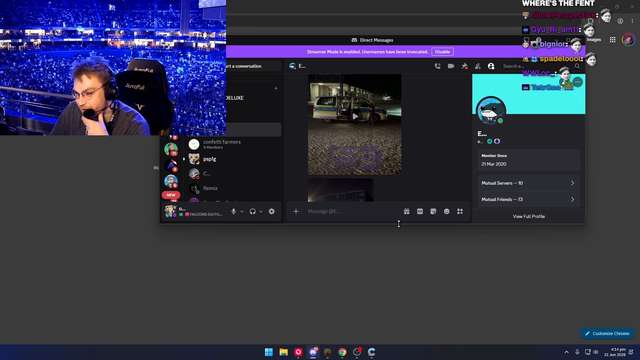Expand headphone output options arrow
The width and height of the screenshot is (640, 360).
[261, 211]
